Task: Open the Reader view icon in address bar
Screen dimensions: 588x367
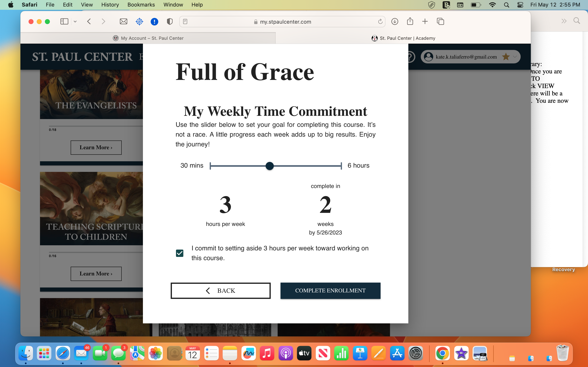Action: (x=185, y=22)
